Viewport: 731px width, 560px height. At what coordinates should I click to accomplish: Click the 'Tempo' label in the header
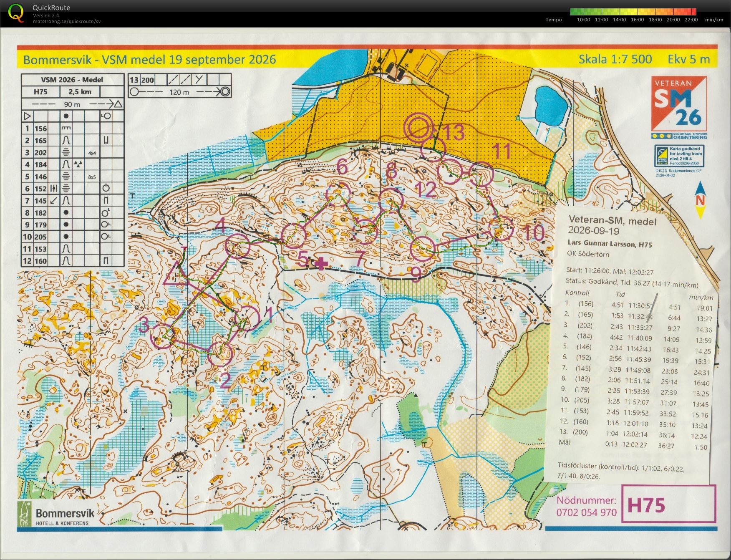(x=554, y=20)
